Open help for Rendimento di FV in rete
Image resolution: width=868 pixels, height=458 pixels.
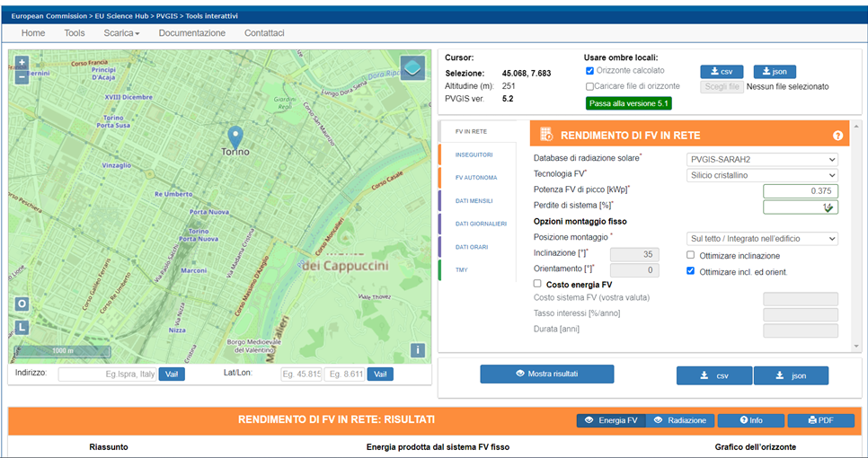click(x=837, y=136)
